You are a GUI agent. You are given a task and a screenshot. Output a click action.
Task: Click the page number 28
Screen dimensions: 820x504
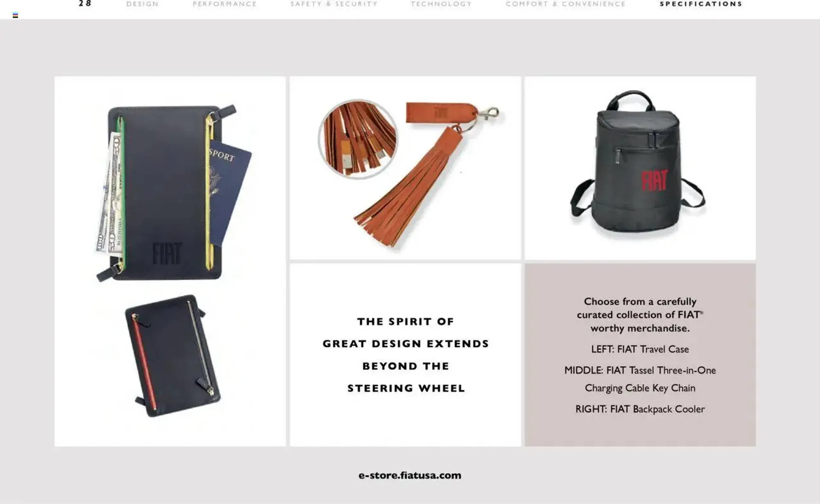(x=85, y=3)
